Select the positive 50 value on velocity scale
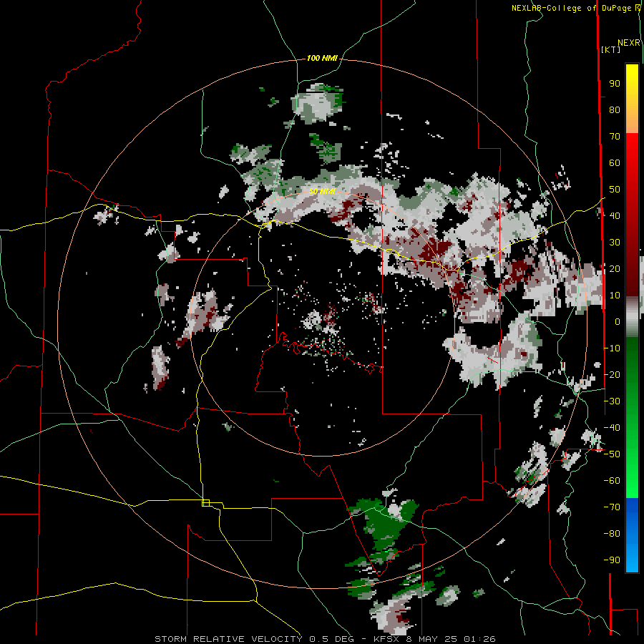Screen dimensions: 644x644 (x=615, y=190)
